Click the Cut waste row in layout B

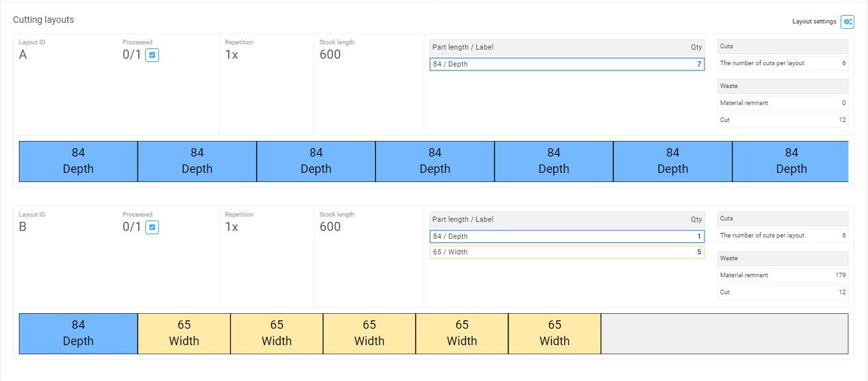(x=782, y=292)
